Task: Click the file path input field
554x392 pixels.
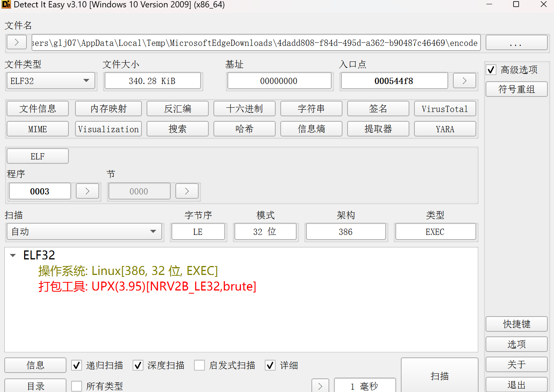Action: click(x=255, y=43)
